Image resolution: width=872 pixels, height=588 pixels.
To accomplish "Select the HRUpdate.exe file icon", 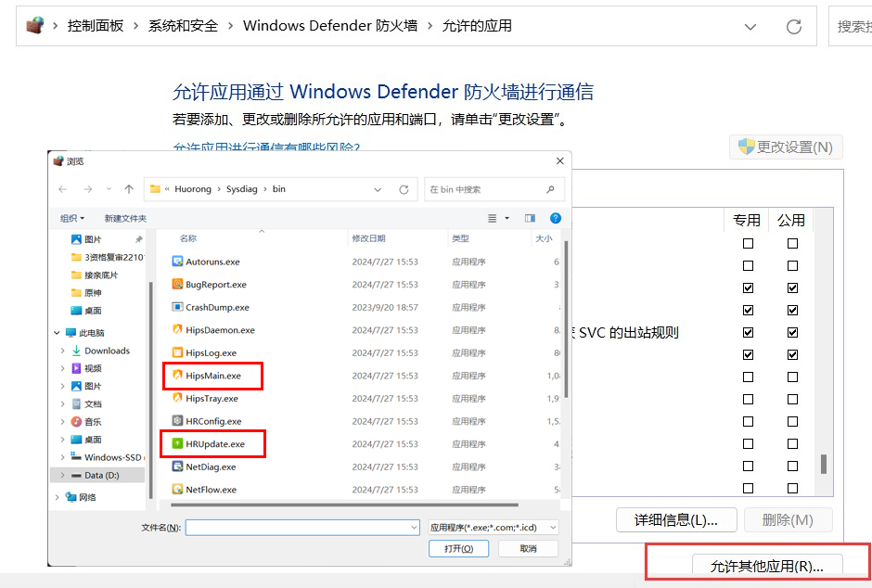I will (177, 444).
